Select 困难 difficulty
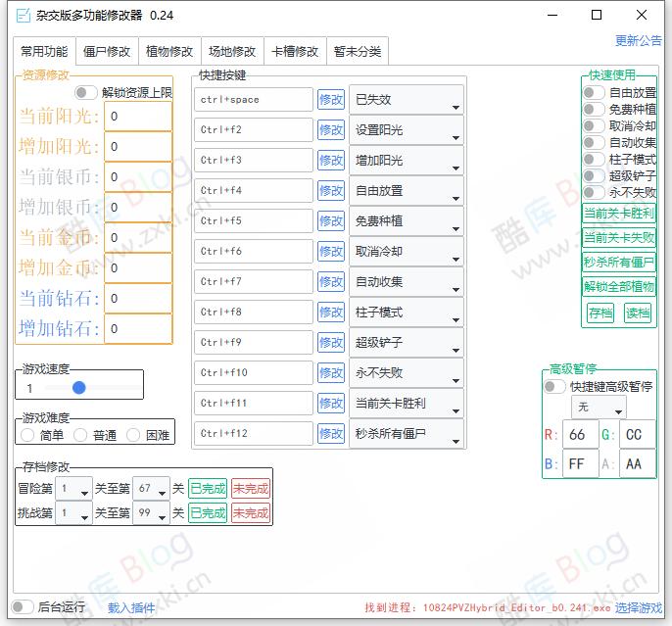Viewport: 672px width, 626px height. click(133, 435)
